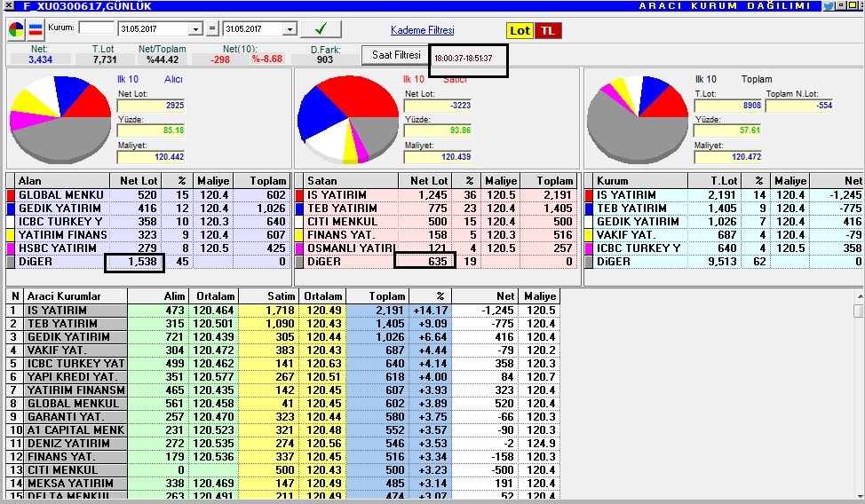The width and height of the screenshot is (865, 504).
Task: Click sellers Net Lot field -3223
Action: click(438, 106)
